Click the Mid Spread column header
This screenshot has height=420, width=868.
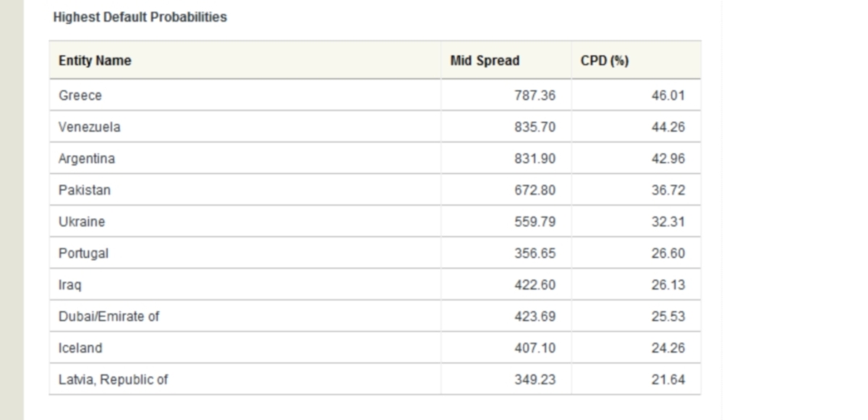pyautogui.click(x=485, y=61)
